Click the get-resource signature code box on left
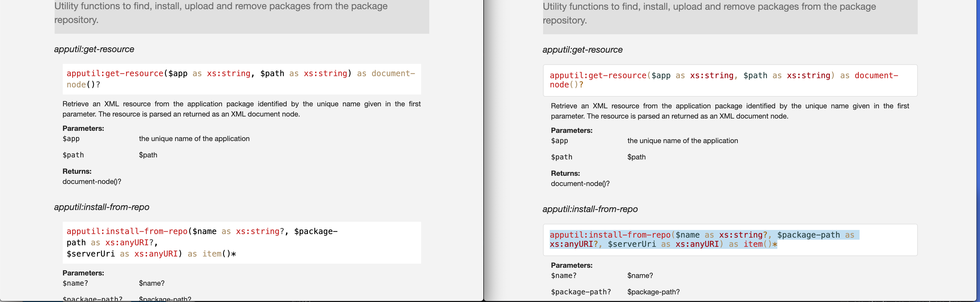Image resolution: width=980 pixels, height=302 pixels. coord(241,79)
